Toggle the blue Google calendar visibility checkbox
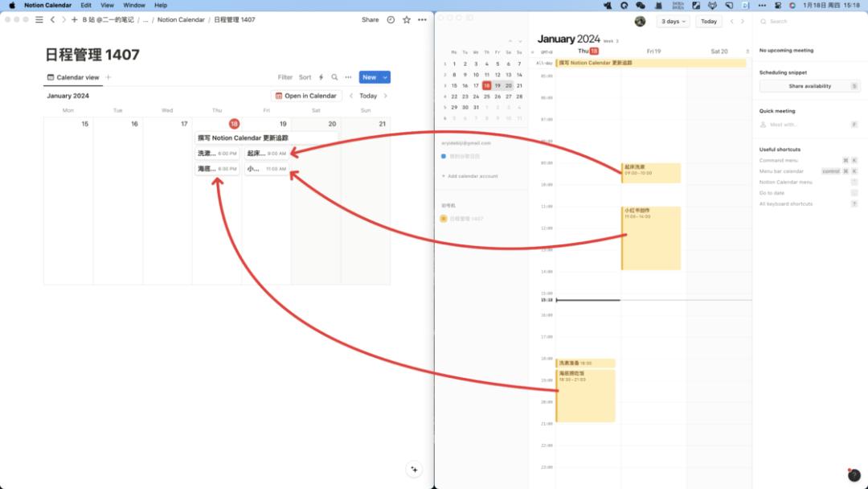This screenshot has width=868, height=489. pos(444,156)
